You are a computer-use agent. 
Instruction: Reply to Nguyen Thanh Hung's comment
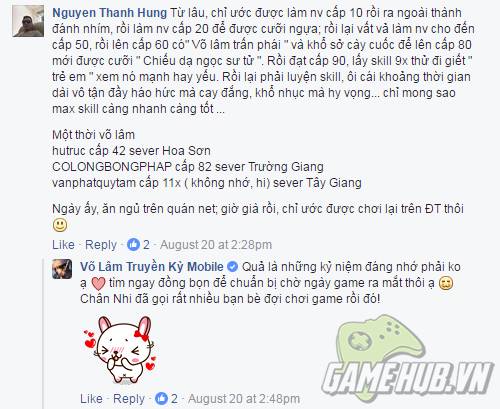pos(101,245)
